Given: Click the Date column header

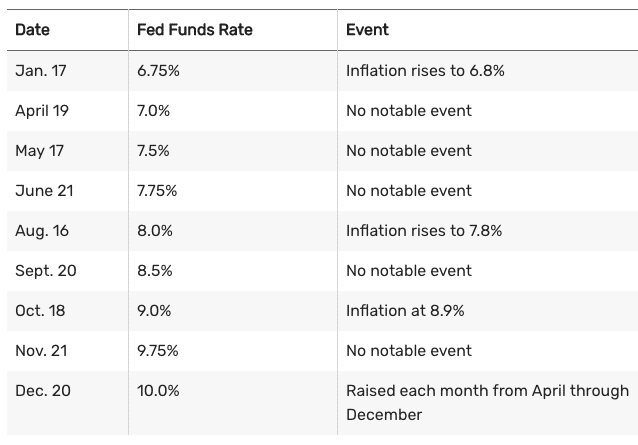Looking at the screenshot, I should coord(31,30).
